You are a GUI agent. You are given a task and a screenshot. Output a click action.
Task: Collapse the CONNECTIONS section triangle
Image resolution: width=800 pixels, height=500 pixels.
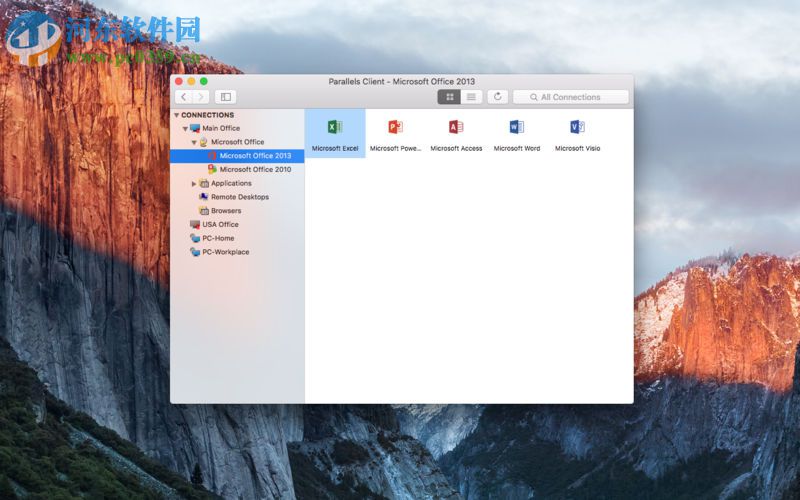click(x=177, y=115)
